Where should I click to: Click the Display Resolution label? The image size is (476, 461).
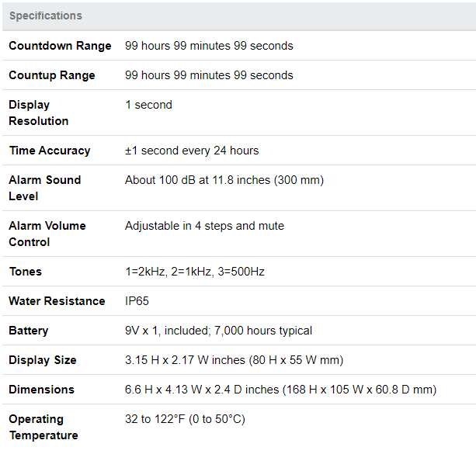(39, 113)
